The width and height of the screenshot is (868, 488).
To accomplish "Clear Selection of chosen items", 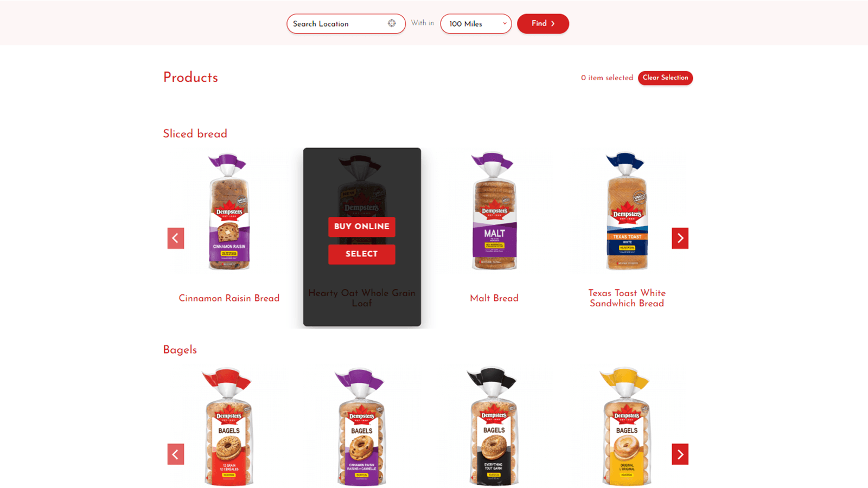I will 665,78.
